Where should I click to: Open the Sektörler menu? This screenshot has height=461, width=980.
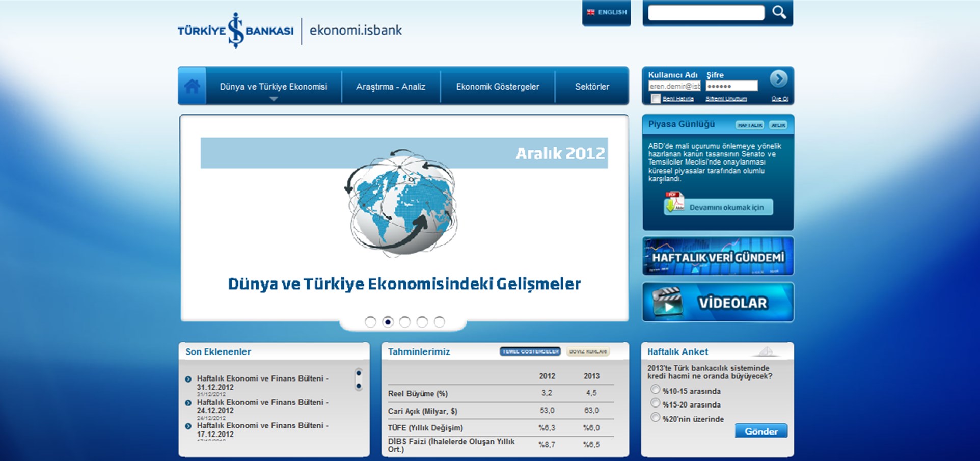(x=592, y=87)
